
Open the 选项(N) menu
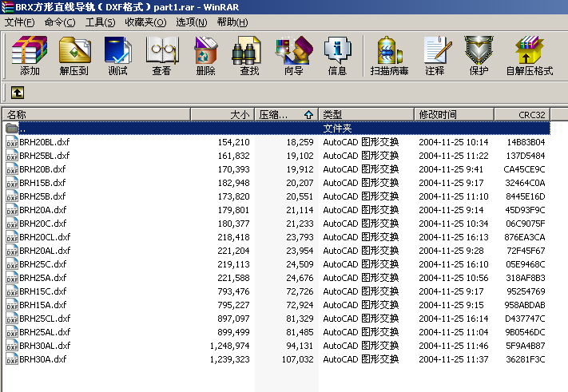(x=191, y=22)
